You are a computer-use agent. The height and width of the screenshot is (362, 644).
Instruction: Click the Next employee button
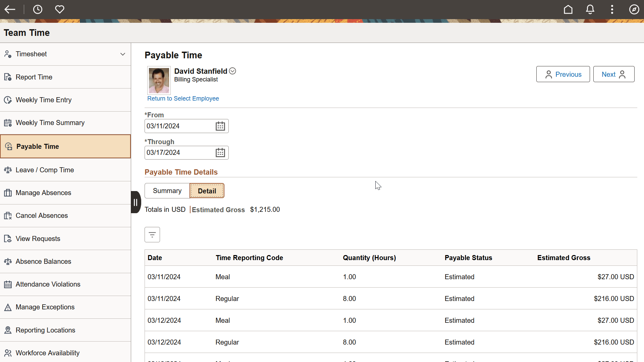613,74
